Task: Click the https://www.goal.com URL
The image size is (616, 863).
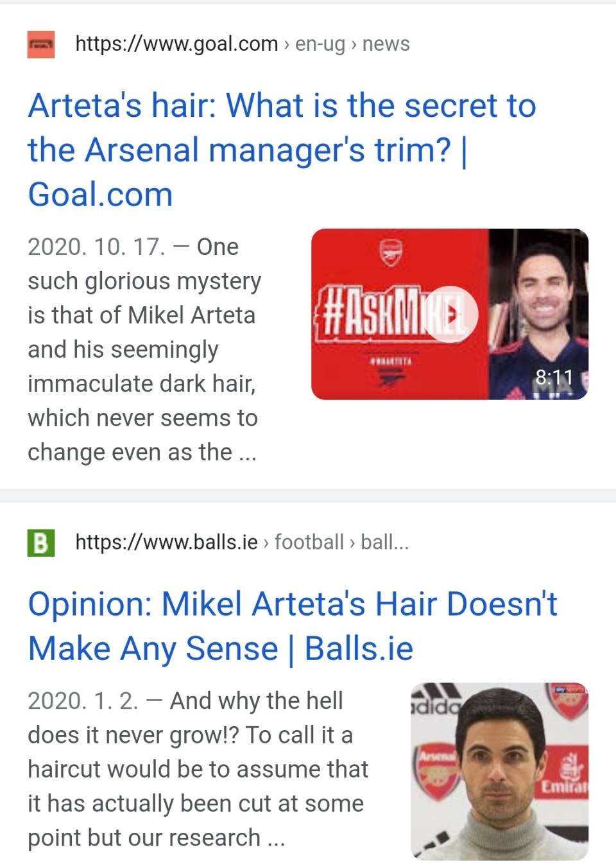Action: pos(176,44)
